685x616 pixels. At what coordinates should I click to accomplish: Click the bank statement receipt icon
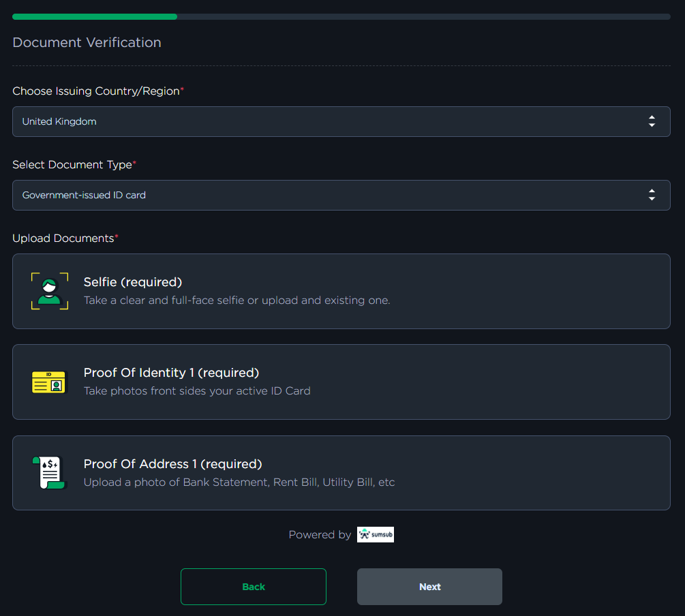point(49,473)
